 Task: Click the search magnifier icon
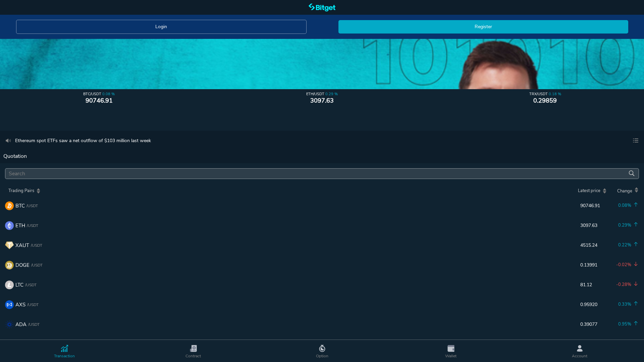[631, 173]
